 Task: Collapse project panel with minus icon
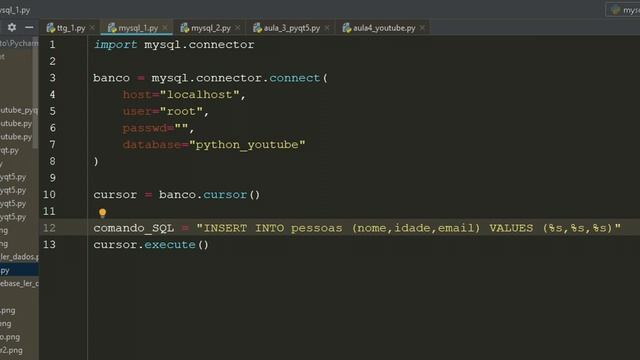point(29,27)
